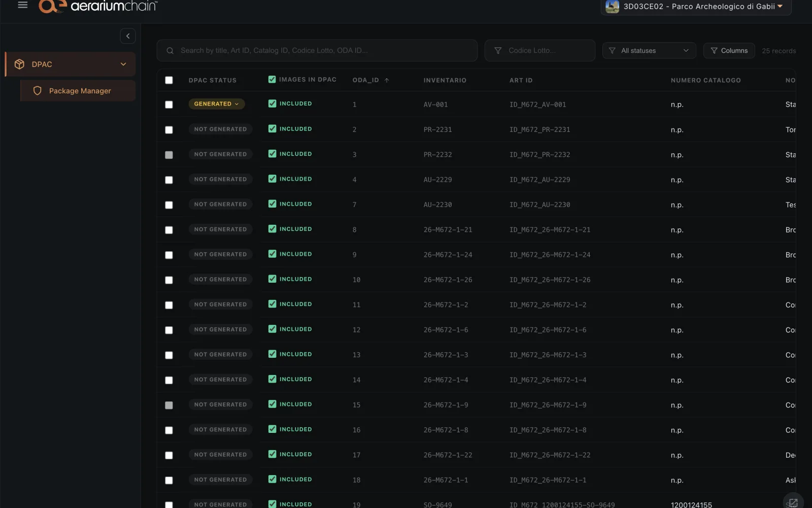Open the GENERATED status dropdown for AV-001
The height and width of the screenshot is (508, 812).
[x=217, y=104]
